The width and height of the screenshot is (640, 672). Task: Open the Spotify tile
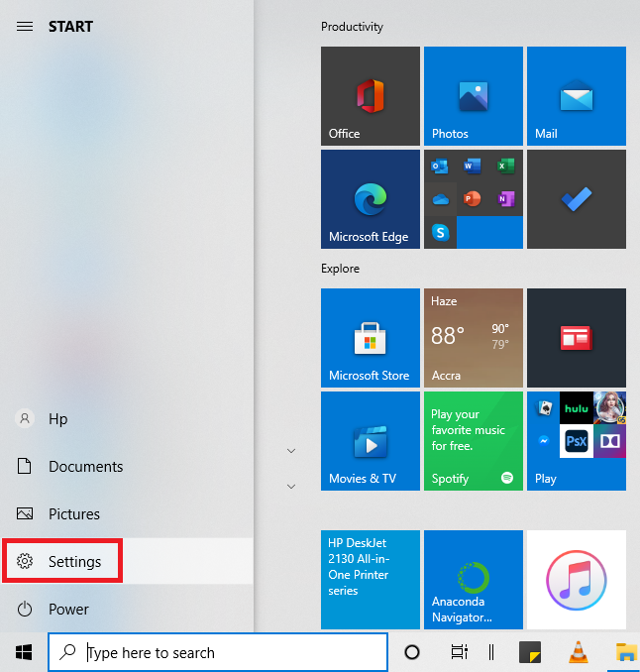[x=474, y=441]
